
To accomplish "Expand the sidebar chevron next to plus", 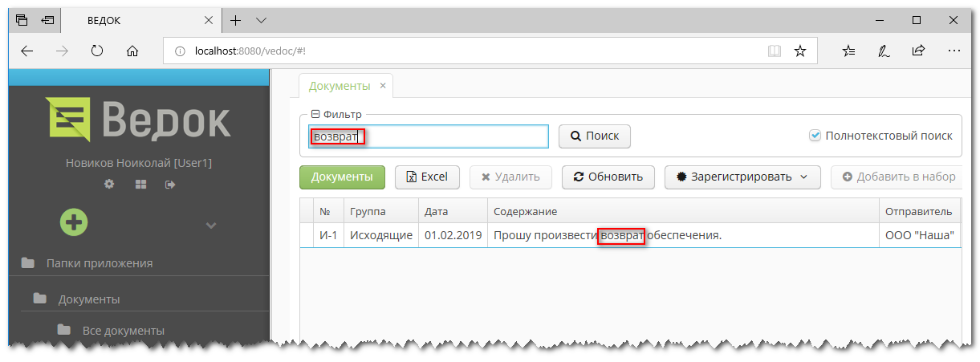I will click(211, 226).
